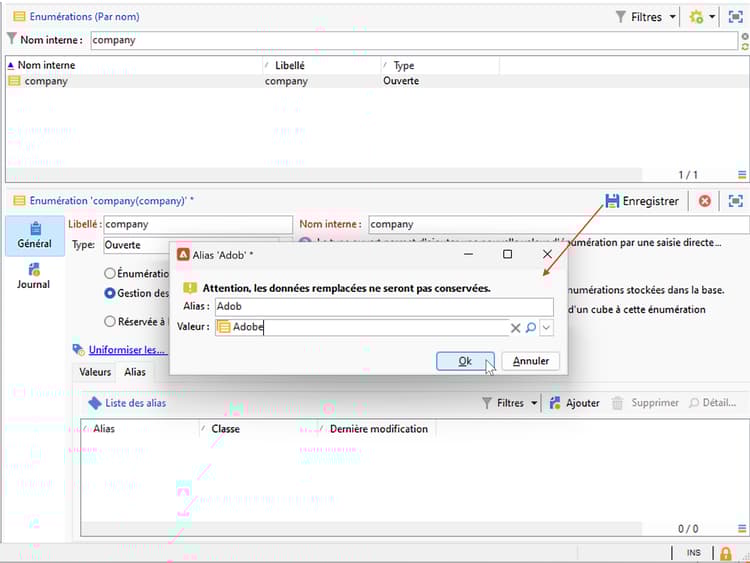The width and height of the screenshot is (750, 563).
Task: Switch to the Valeurs tab
Action: pyautogui.click(x=95, y=372)
